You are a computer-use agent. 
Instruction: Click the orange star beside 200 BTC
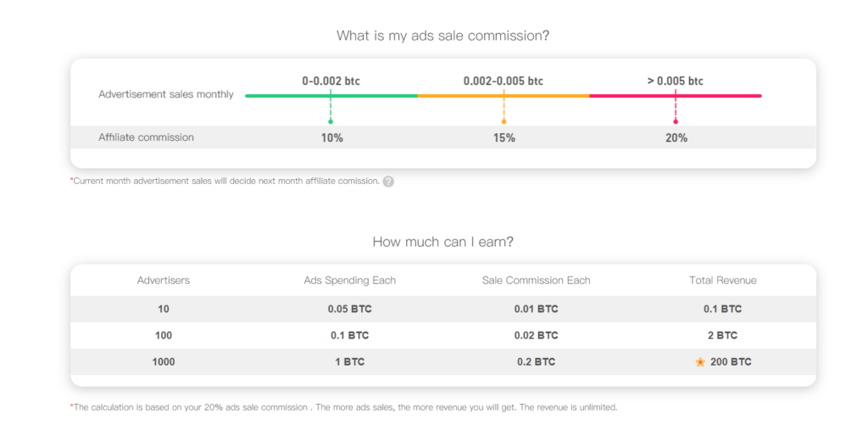(700, 362)
